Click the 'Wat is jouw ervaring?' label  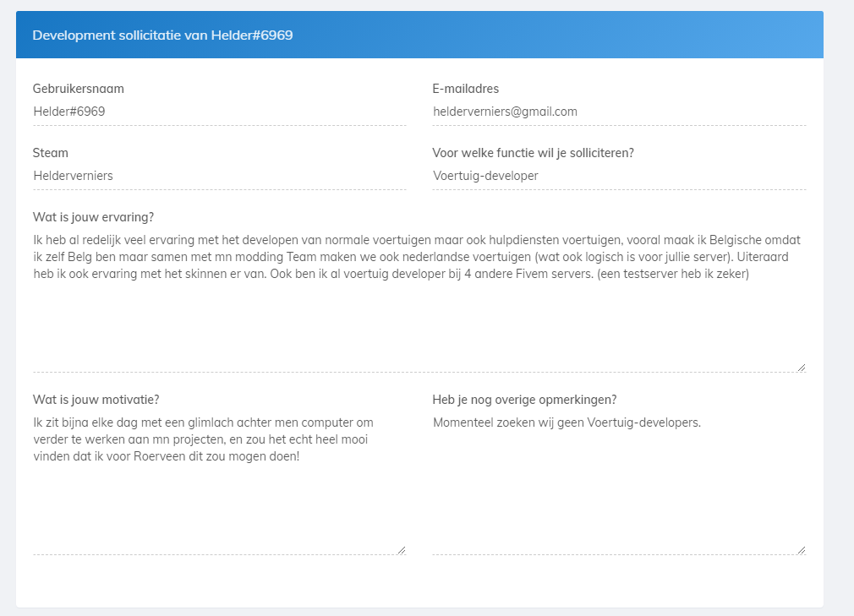click(93, 216)
